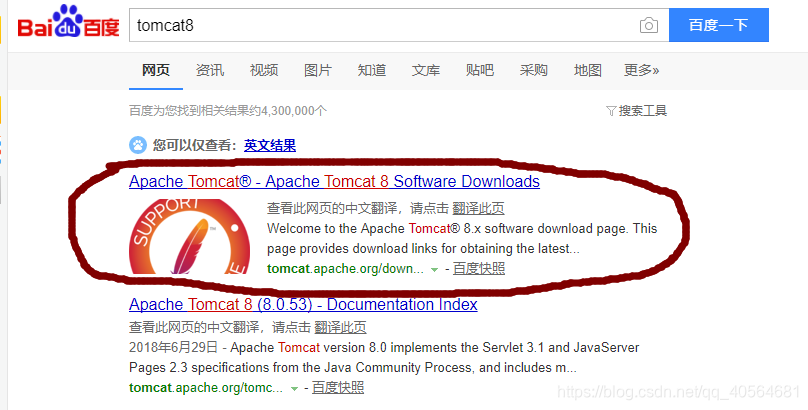Open the 贴吧 tab
The image size is (808, 410).
click(480, 70)
